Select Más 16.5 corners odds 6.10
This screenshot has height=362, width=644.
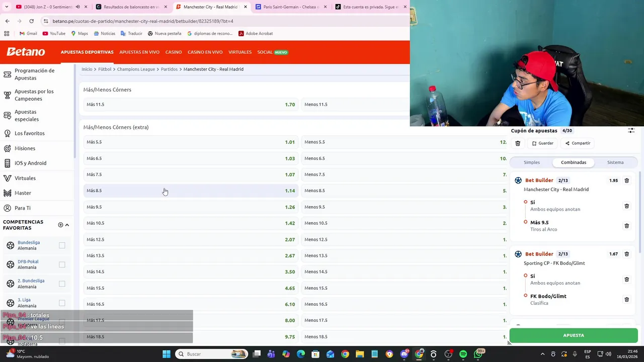[191, 304]
